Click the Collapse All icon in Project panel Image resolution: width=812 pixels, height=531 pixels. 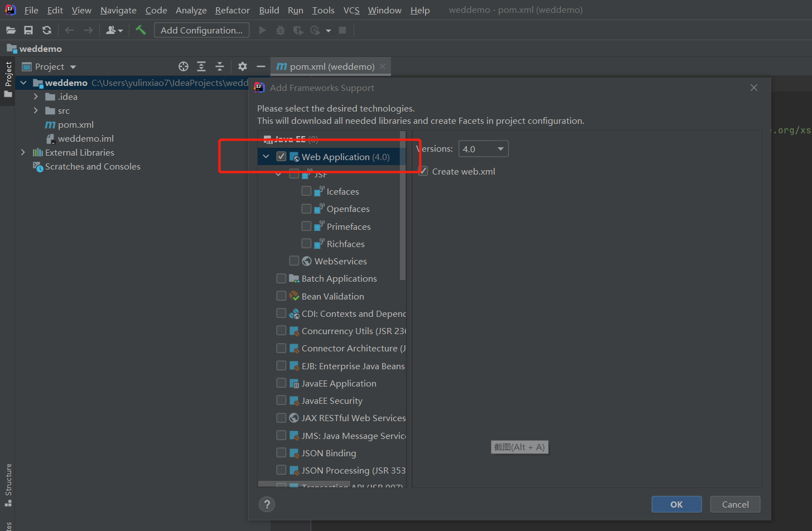point(220,66)
